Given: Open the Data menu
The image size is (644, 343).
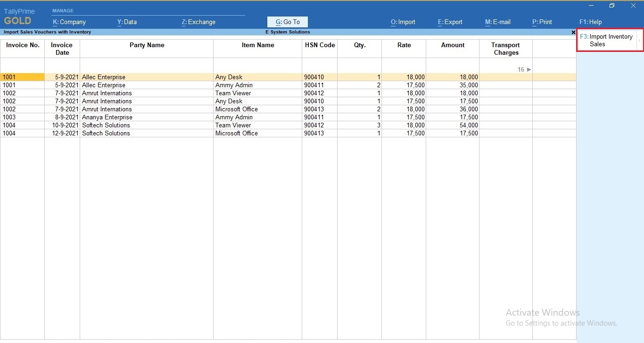Looking at the screenshot, I should click(126, 22).
